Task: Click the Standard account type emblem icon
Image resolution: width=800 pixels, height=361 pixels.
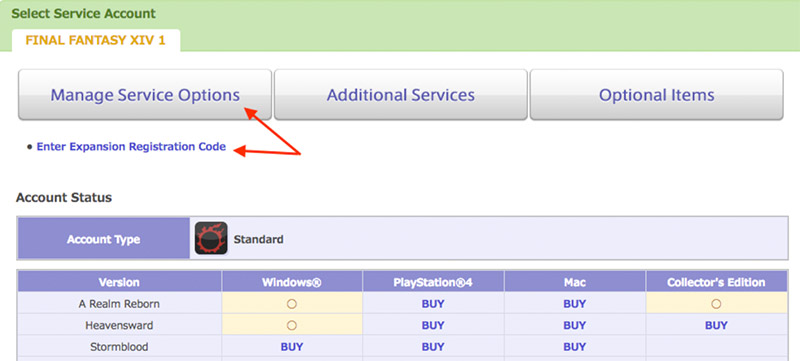Action: (x=211, y=238)
